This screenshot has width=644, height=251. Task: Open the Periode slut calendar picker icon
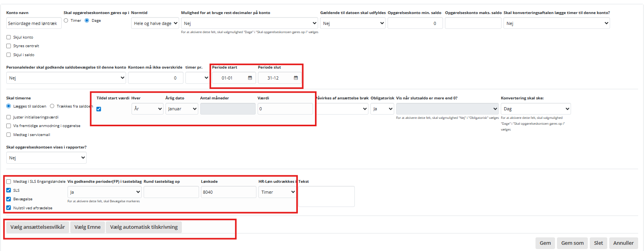click(x=295, y=78)
